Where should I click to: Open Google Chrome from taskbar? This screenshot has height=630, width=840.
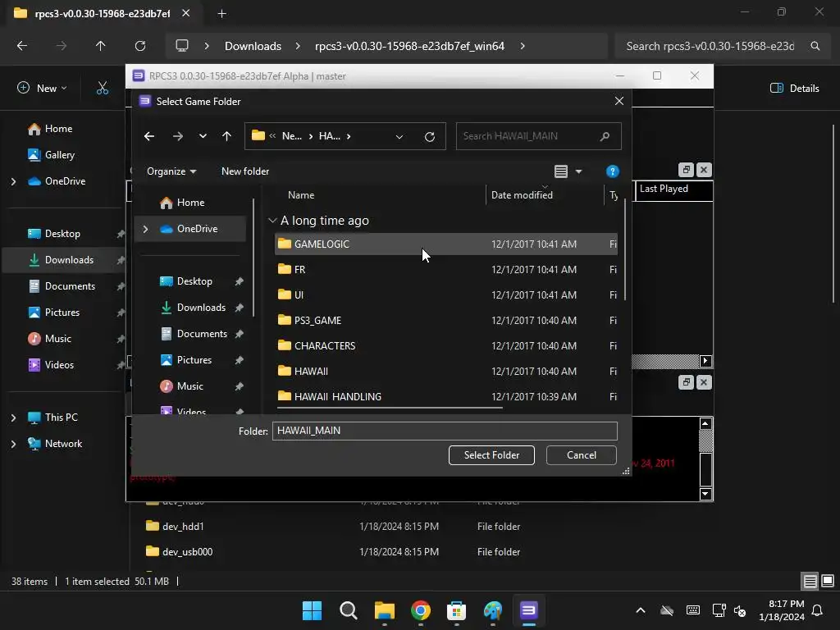point(421,610)
